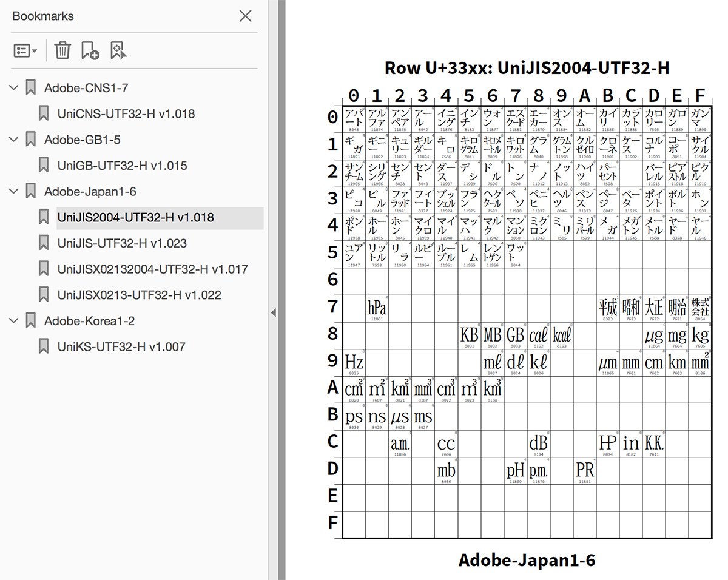The height and width of the screenshot is (580, 728).
Task: Collapse the Adobe-Japan1-6 bookmark group
Action: pyautogui.click(x=13, y=192)
